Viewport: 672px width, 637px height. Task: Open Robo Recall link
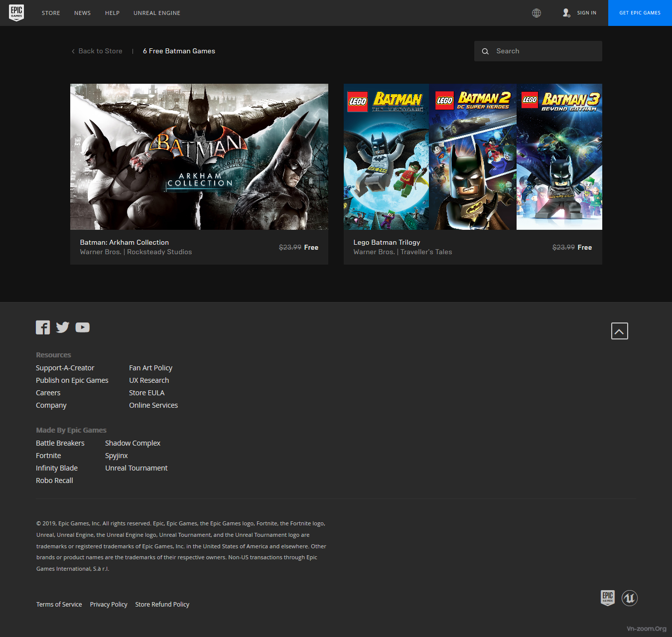pyautogui.click(x=54, y=480)
